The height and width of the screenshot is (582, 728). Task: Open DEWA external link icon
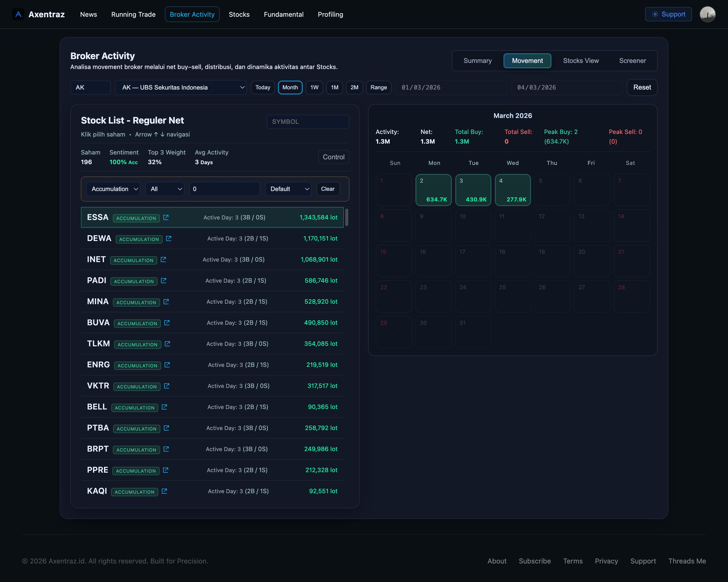(x=169, y=238)
